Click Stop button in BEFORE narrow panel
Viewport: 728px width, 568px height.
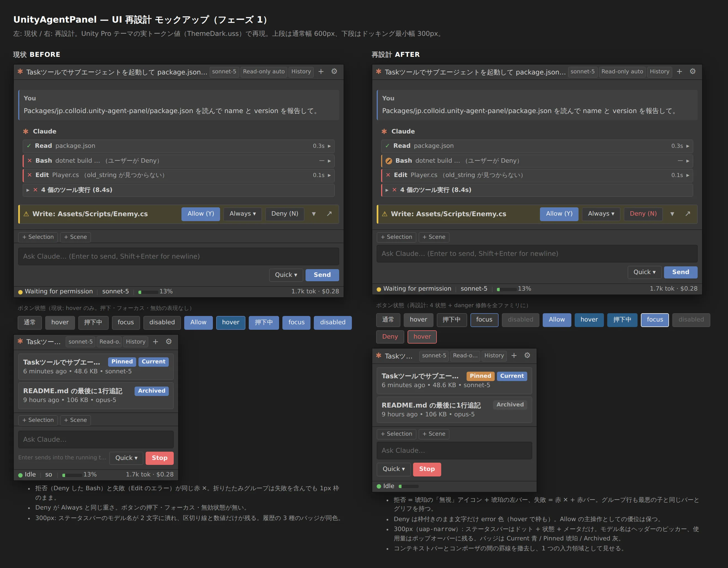click(159, 458)
